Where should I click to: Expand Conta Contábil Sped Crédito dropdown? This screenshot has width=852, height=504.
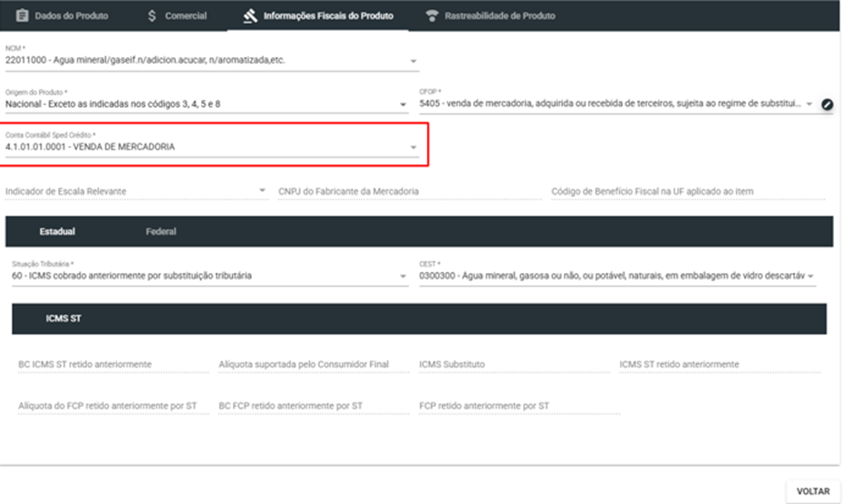[x=413, y=148]
